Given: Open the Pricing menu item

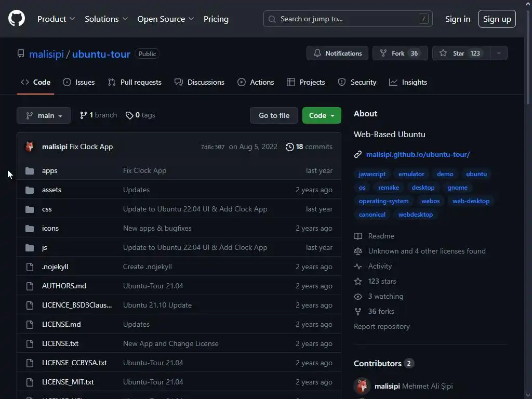Looking at the screenshot, I should click(x=216, y=19).
